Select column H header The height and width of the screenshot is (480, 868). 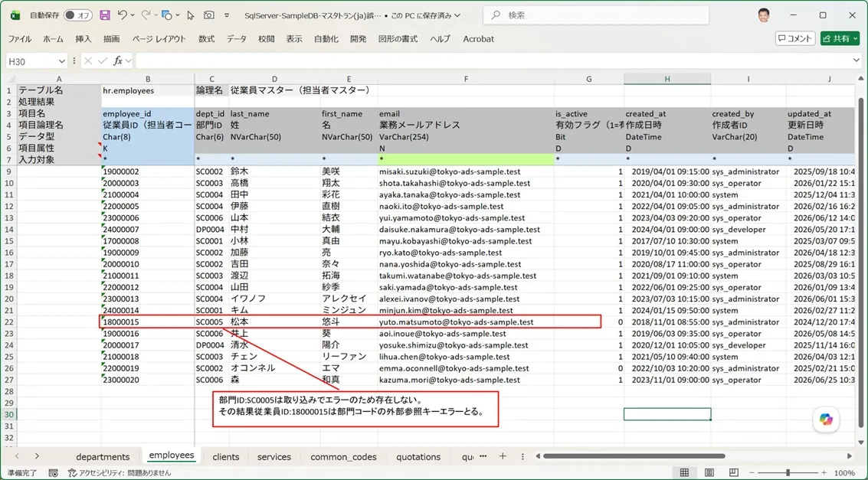[667, 79]
